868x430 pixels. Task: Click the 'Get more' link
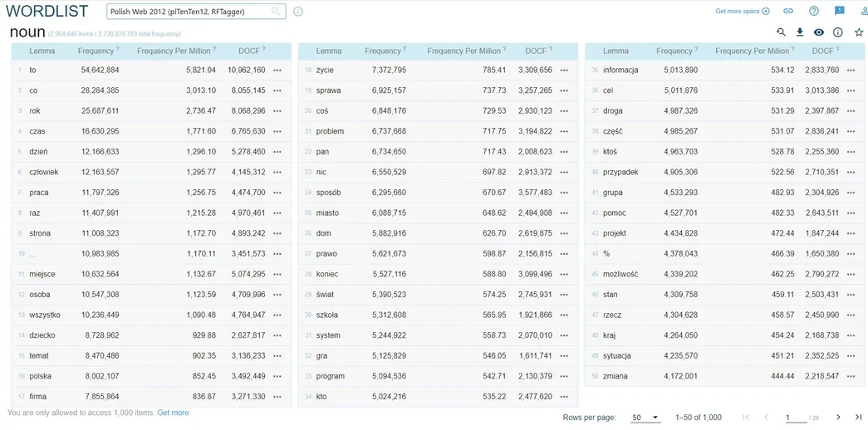click(173, 413)
